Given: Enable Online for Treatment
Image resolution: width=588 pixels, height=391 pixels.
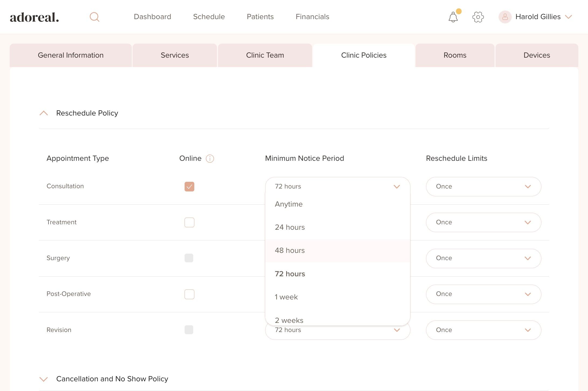Looking at the screenshot, I should 189,222.
